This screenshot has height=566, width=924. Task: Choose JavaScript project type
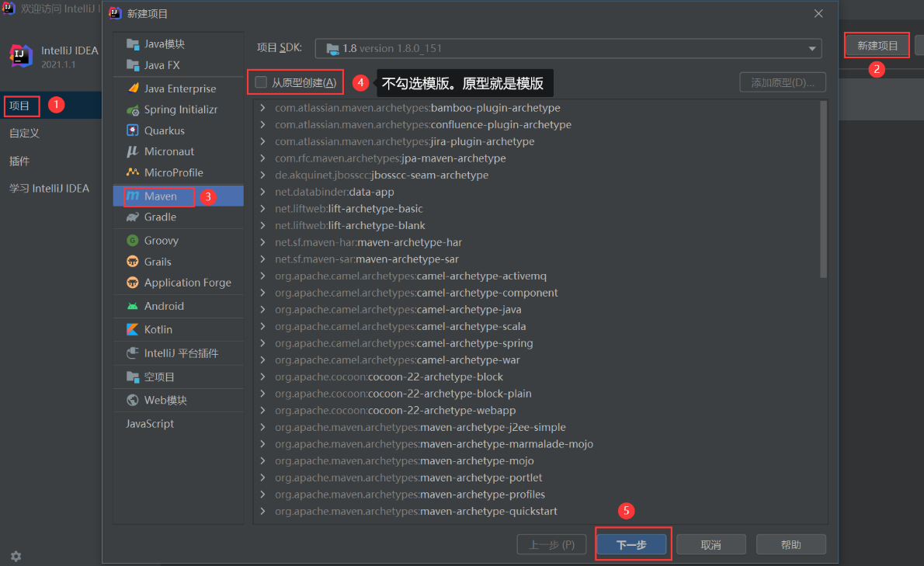click(178, 423)
